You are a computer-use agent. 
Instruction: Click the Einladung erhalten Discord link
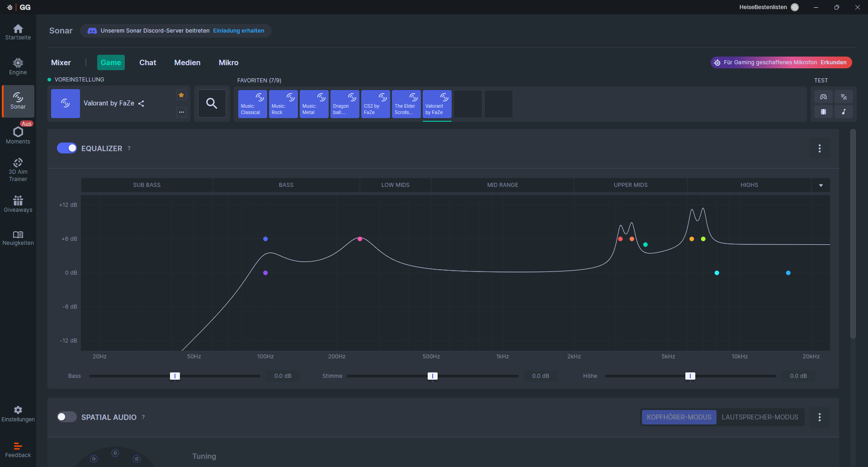pyautogui.click(x=239, y=31)
